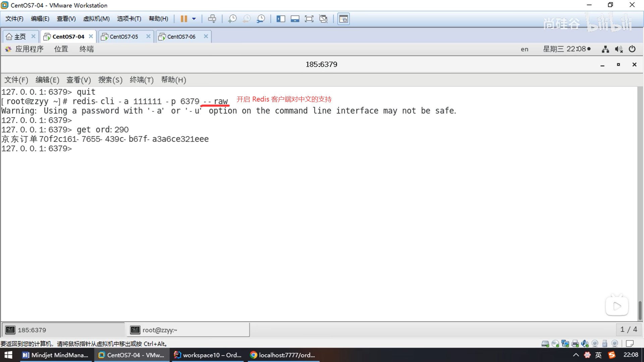The image size is (644, 362).
Task: Open the terminal 搜索(S) menu
Action: [x=110, y=80]
